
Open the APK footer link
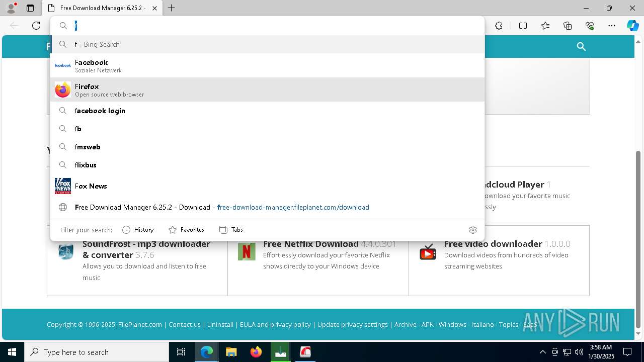click(x=428, y=325)
